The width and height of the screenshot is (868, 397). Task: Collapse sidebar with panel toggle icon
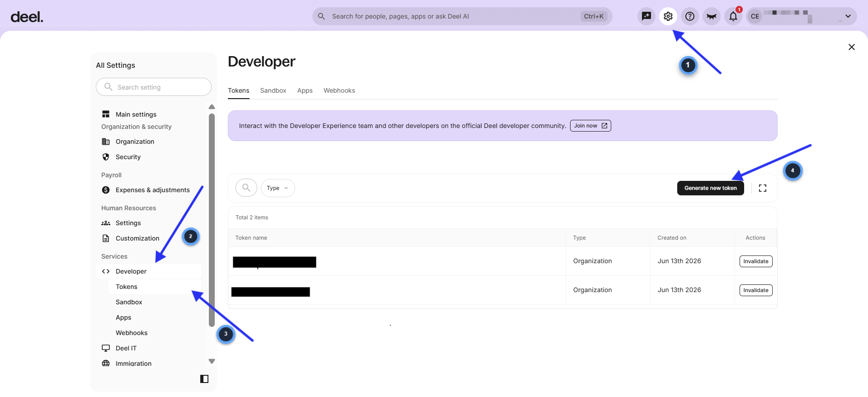click(x=204, y=379)
